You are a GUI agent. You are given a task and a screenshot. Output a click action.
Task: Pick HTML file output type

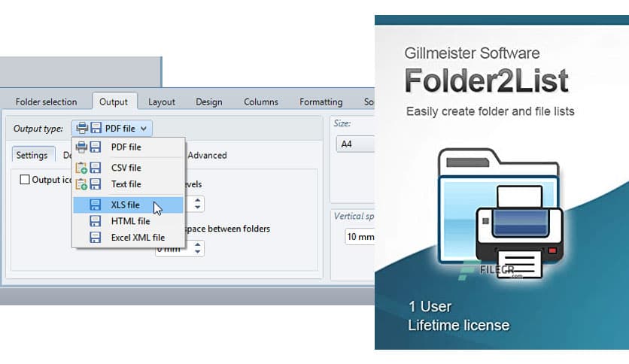tap(129, 221)
